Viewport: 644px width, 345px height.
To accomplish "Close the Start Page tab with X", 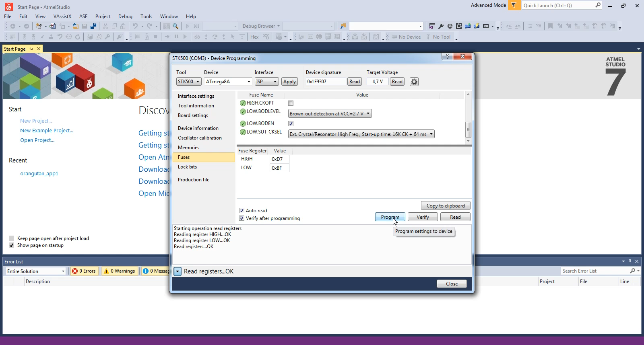I will pyautogui.click(x=39, y=49).
